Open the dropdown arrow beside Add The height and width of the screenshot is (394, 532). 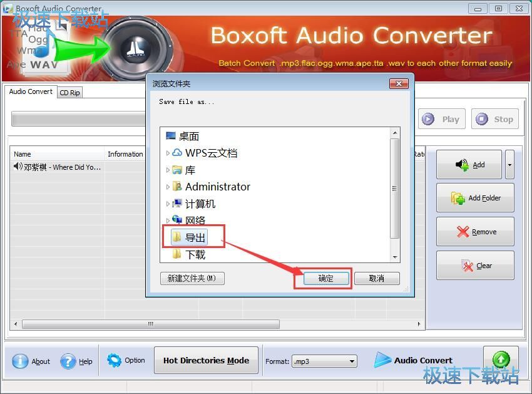pos(509,164)
